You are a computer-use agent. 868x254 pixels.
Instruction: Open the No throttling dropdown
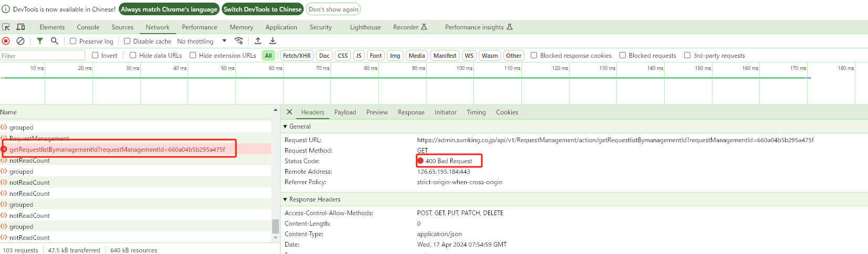(202, 41)
